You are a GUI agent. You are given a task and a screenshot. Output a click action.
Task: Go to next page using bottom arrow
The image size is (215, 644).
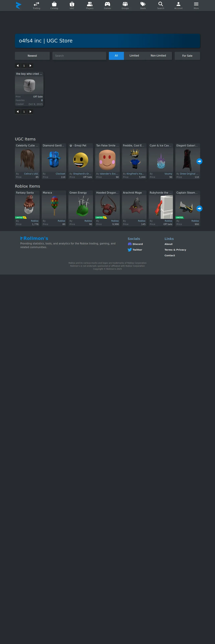pyautogui.click(x=30, y=112)
